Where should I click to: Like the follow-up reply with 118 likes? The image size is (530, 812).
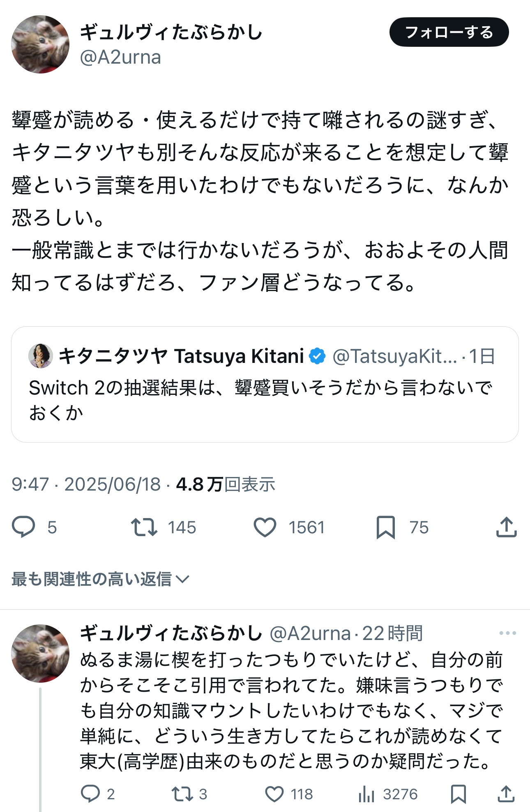click(x=274, y=794)
